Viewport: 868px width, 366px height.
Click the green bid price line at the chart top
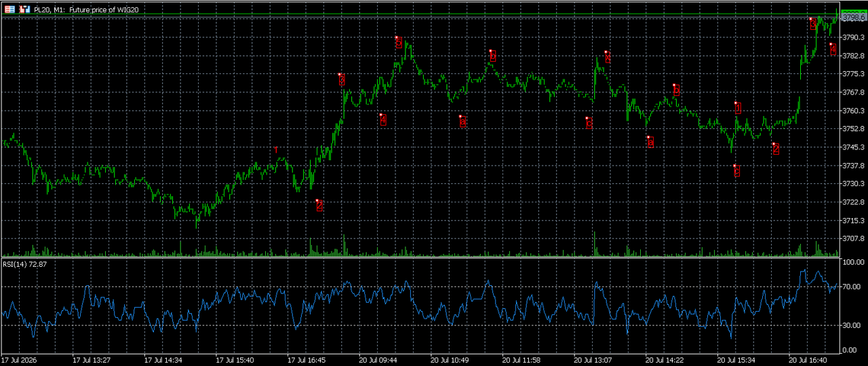[420, 15]
